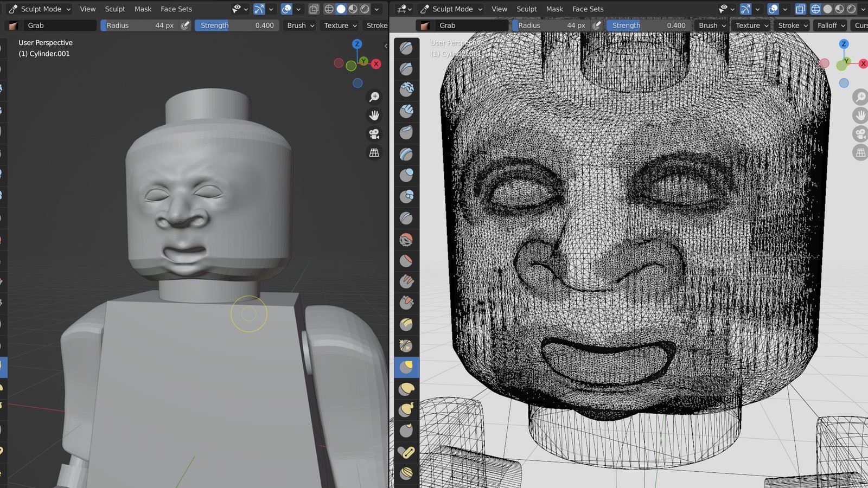Toggle X-ray in right viewport header
This screenshot has height=488, width=868.
click(800, 9)
